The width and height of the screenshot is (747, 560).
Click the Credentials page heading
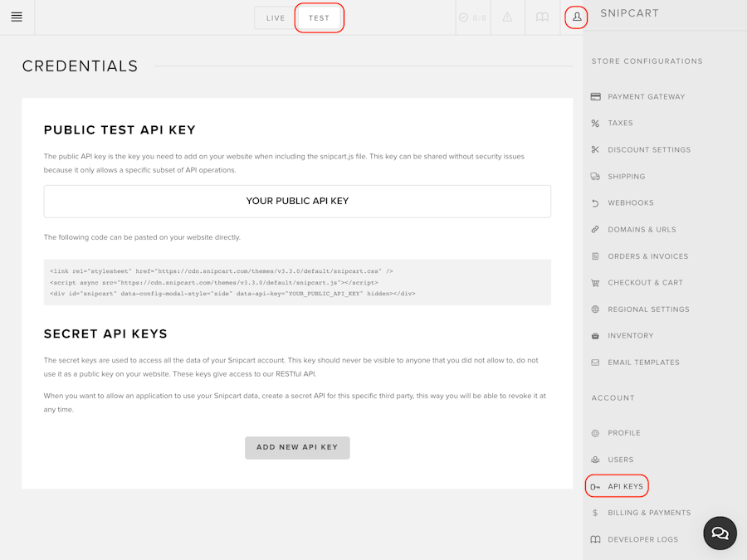80,66
